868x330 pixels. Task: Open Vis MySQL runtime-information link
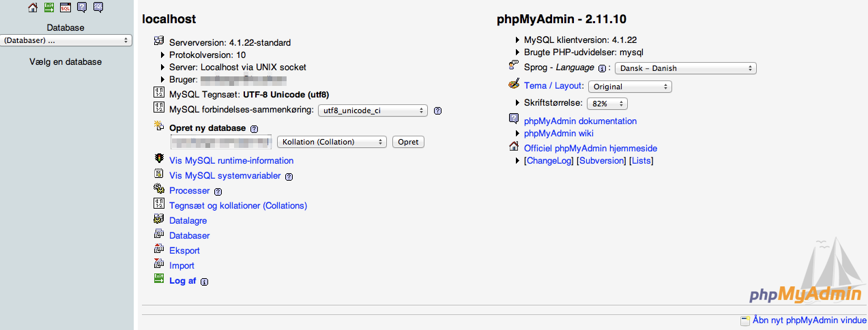pos(231,161)
